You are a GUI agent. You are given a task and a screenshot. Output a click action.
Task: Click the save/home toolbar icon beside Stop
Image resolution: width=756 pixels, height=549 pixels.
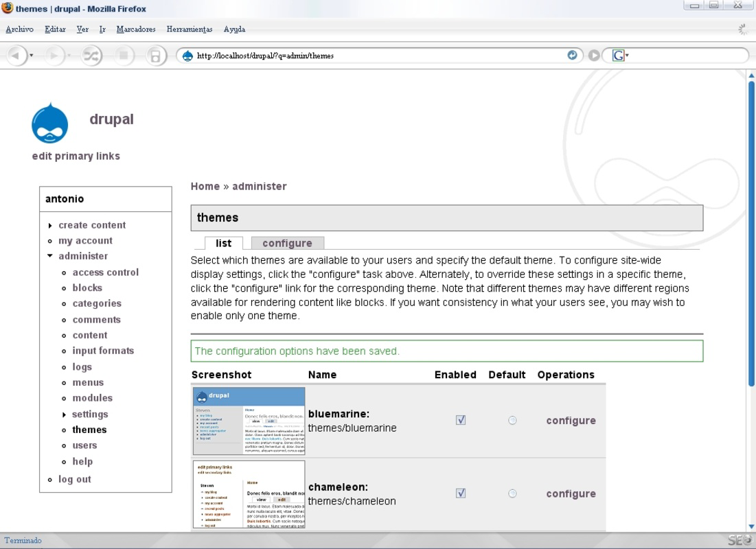pos(155,56)
